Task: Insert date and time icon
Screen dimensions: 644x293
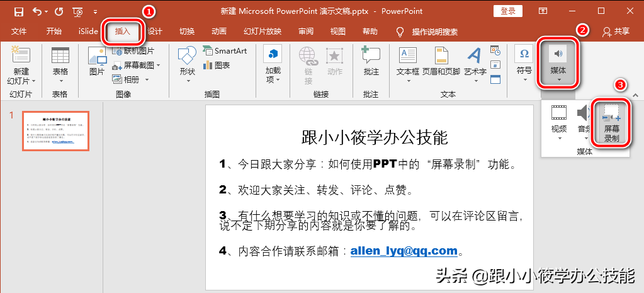Action: (495, 50)
